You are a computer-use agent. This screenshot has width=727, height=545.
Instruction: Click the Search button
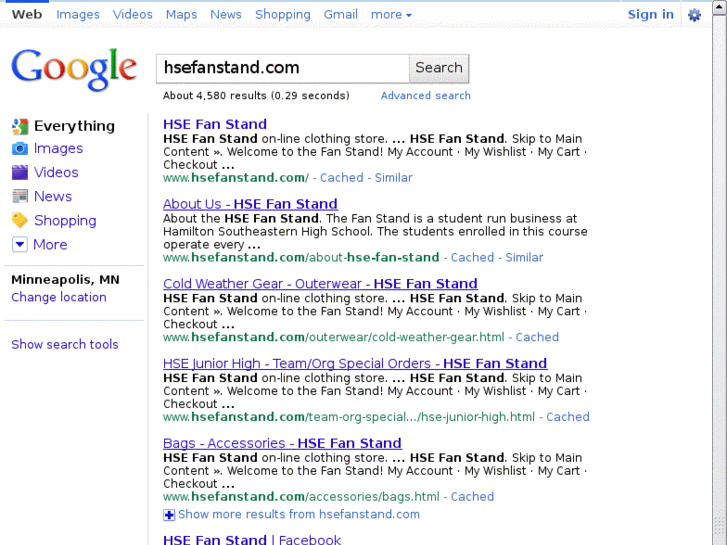[439, 68]
